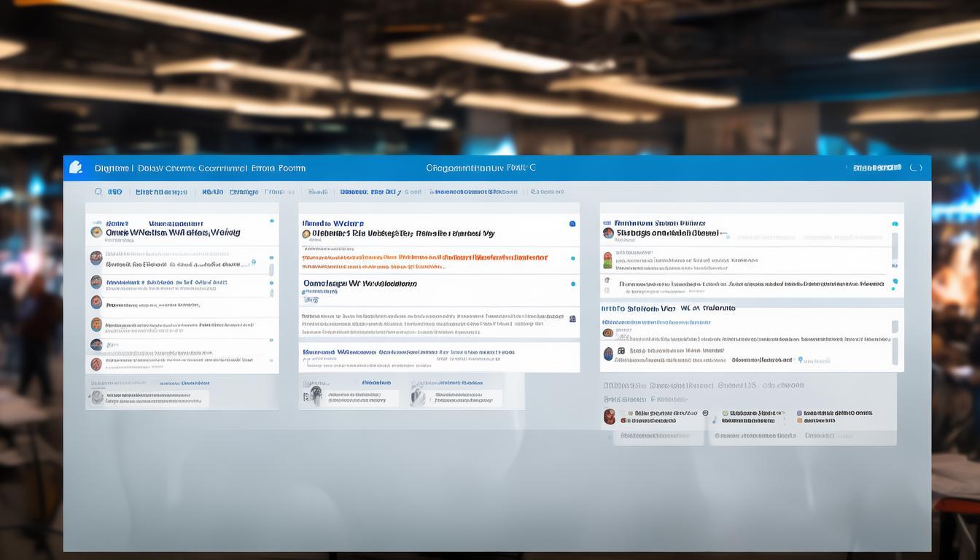The width and height of the screenshot is (980, 560).
Task: Click account label at right of blue header
Action: 877,168
